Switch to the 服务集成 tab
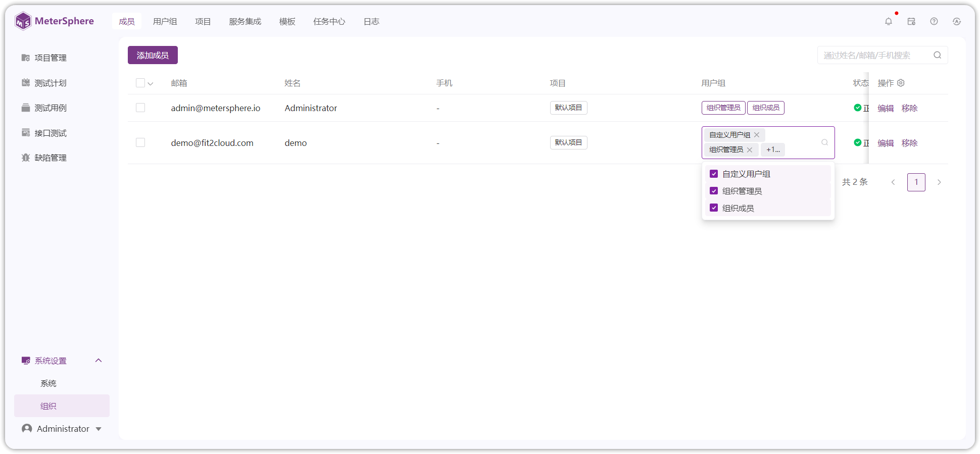Viewport: 980px width, 454px height. tap(245, 21)
